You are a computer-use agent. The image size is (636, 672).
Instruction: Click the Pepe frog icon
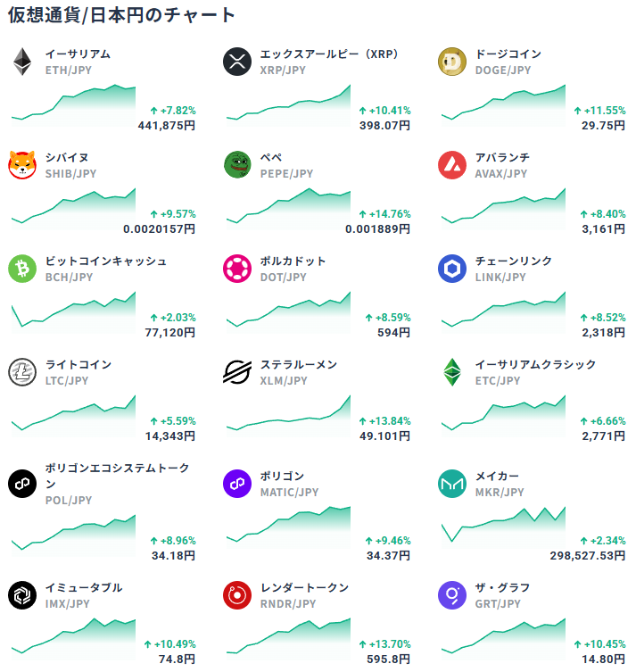tap(237, 165)
